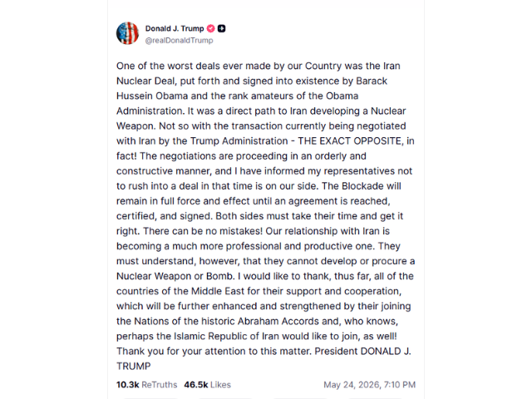Click the post's first line about worst deals

pyautogui.click(x=259, y=66)
